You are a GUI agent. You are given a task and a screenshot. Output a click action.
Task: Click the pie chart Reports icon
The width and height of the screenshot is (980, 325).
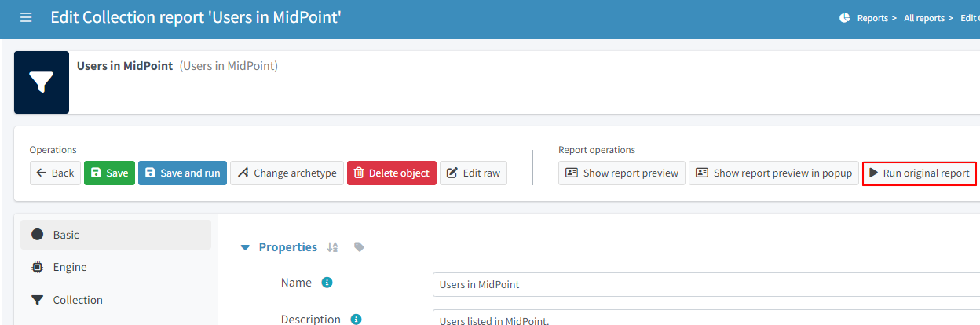click(x=845, y=18)
